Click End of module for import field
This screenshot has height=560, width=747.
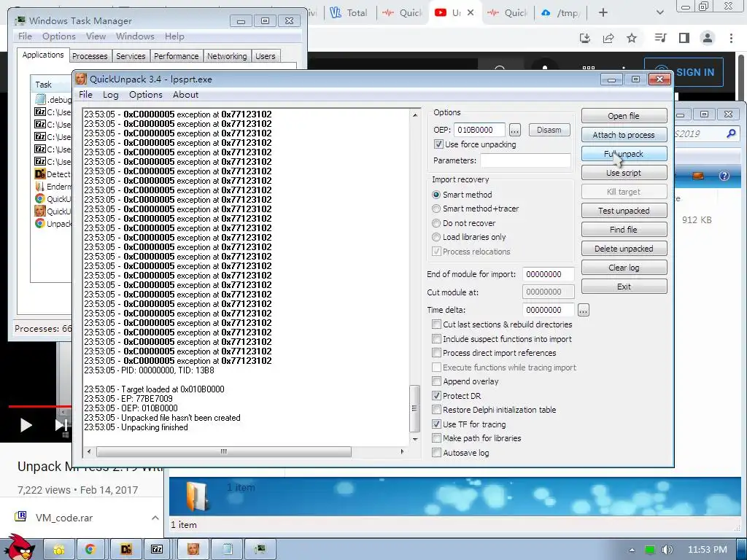pos(548,274)
